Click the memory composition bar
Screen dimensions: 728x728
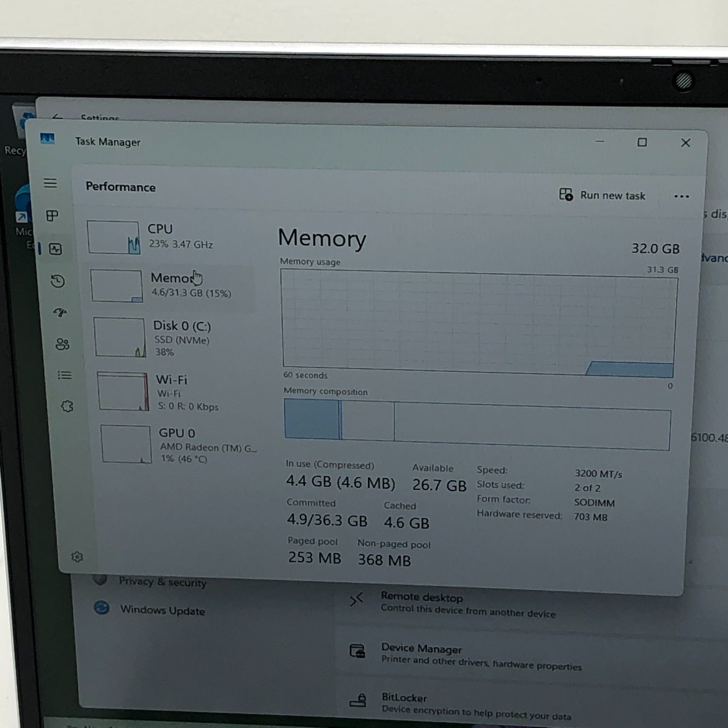pos(477,425)
